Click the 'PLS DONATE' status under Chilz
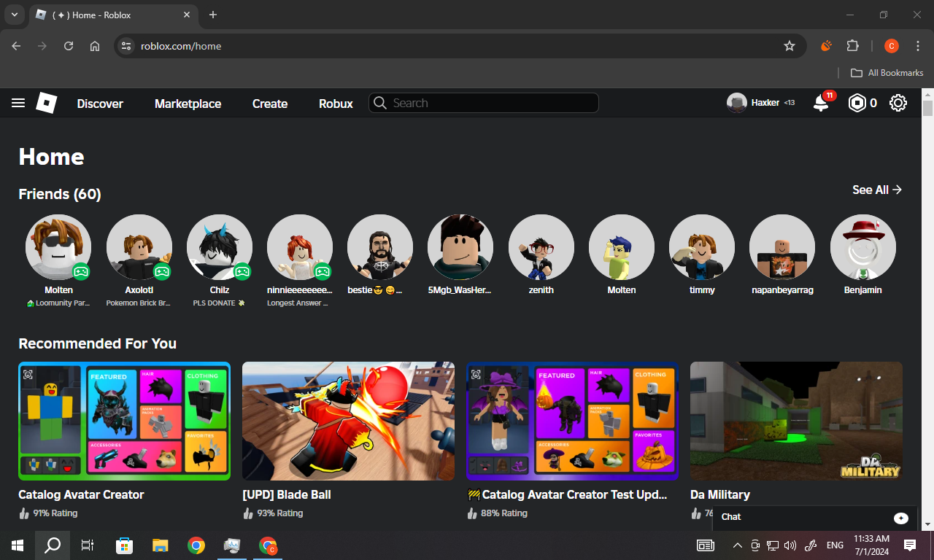Viewport: 934px width, 560px height. (219, 303)
